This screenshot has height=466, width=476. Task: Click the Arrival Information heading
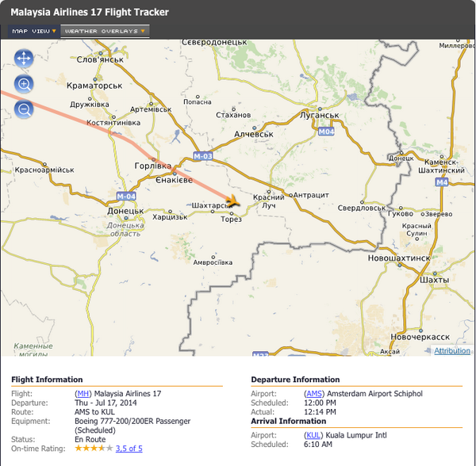pyautogui.click(x=289, y=421)
